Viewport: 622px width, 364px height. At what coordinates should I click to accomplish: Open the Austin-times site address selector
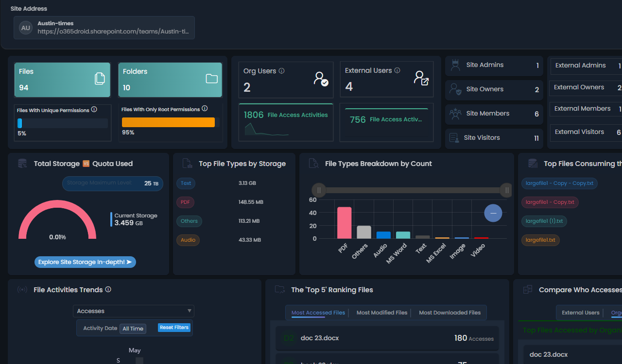(104, 28)
